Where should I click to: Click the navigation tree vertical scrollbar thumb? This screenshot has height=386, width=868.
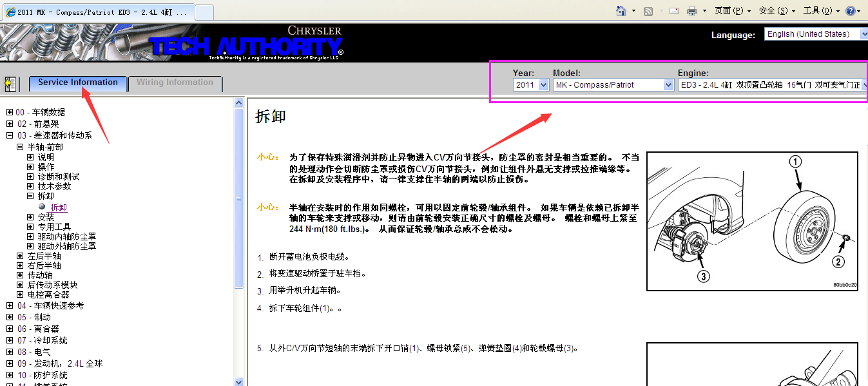(x=239, y=198)
